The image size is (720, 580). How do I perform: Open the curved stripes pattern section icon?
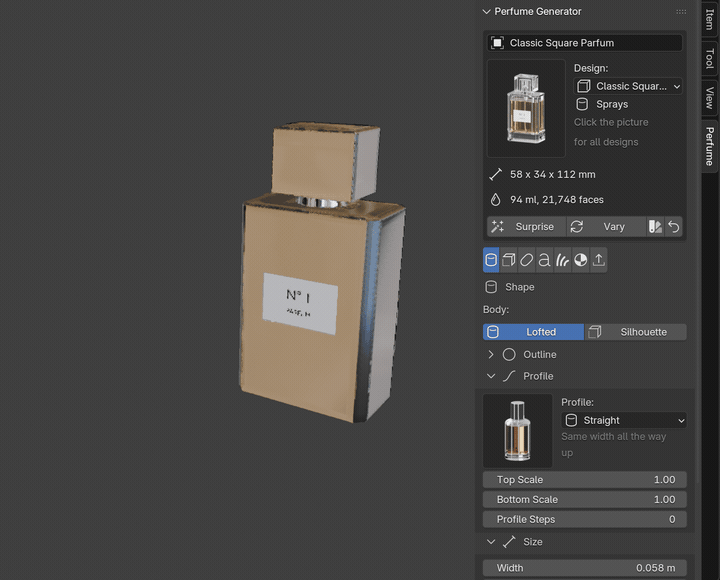562,260
